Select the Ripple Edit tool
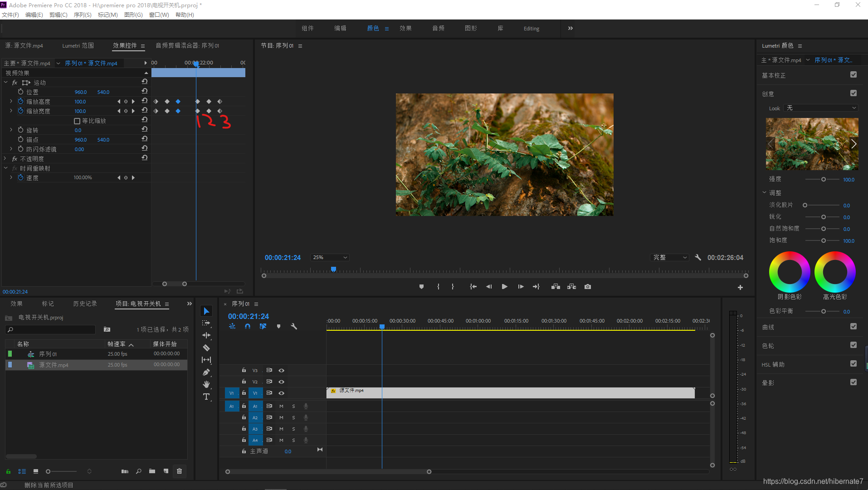This screenshot has width=868, height=490. [206, 335]
